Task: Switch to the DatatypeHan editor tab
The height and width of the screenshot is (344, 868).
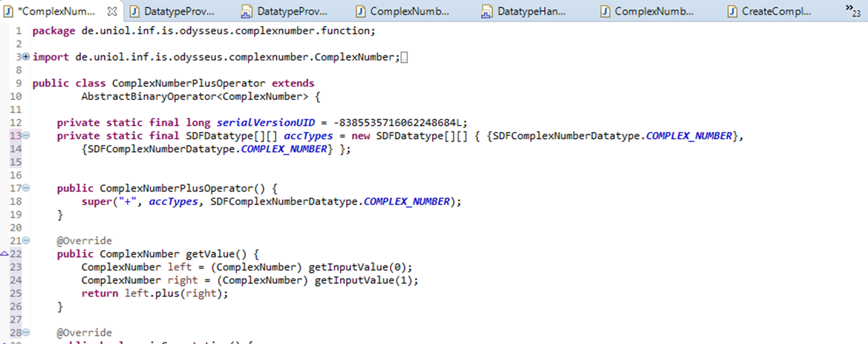Action: click(x=531, y=12)
